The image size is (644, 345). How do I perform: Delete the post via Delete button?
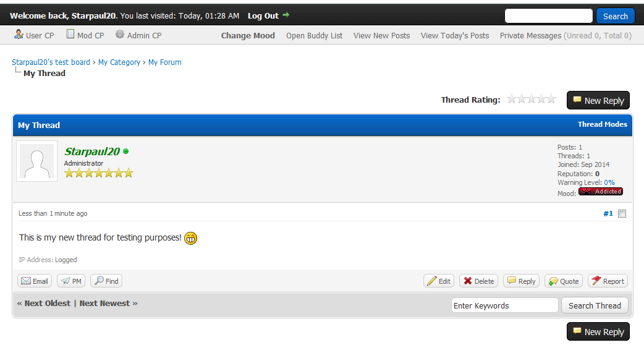478,281
